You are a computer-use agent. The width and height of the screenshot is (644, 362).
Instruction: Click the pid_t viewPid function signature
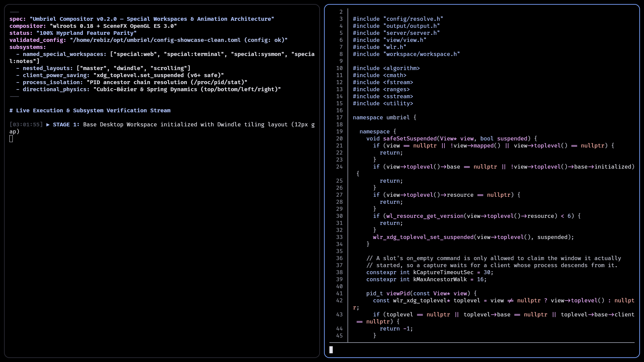pos(421,294)
